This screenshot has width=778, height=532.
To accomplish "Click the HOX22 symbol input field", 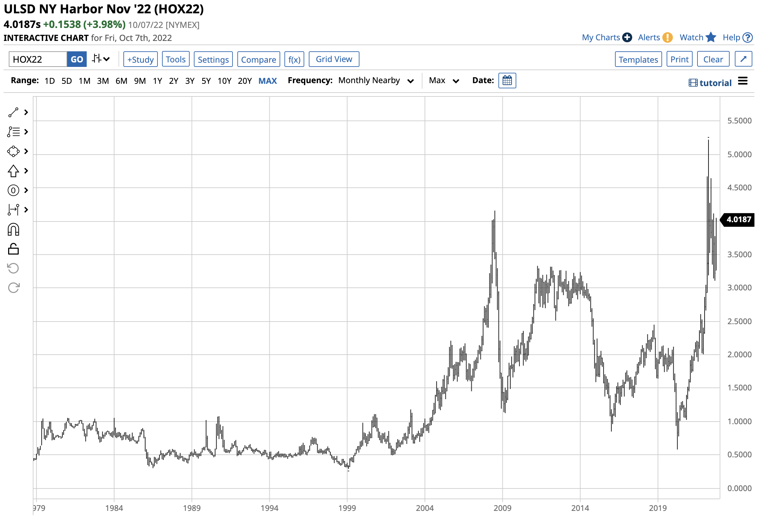I will click(x=37, y=59).
